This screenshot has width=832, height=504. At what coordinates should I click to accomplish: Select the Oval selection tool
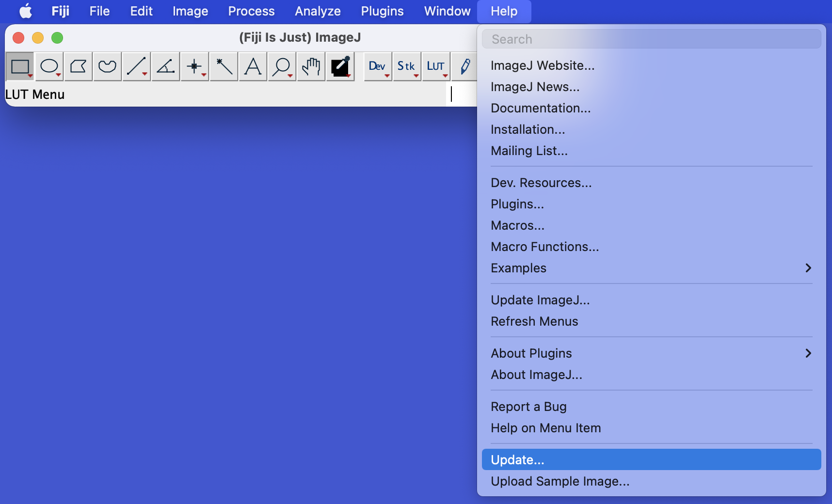[49, 66]
